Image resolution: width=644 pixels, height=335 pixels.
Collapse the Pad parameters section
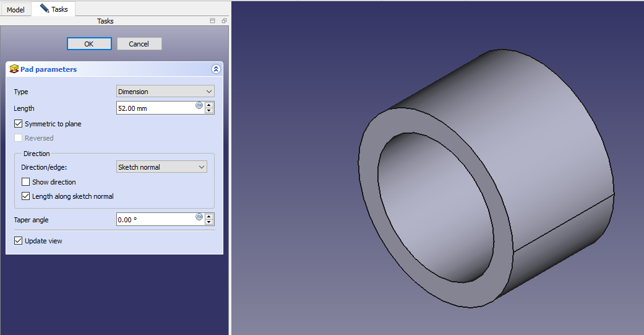tap(215, 69)
